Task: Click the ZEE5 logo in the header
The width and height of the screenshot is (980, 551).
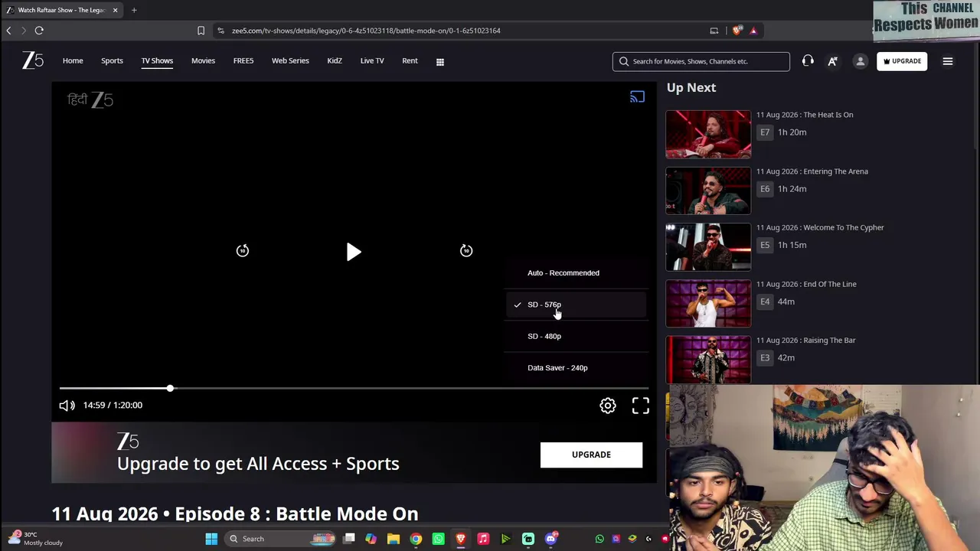Action: click(x=33, y=60)
